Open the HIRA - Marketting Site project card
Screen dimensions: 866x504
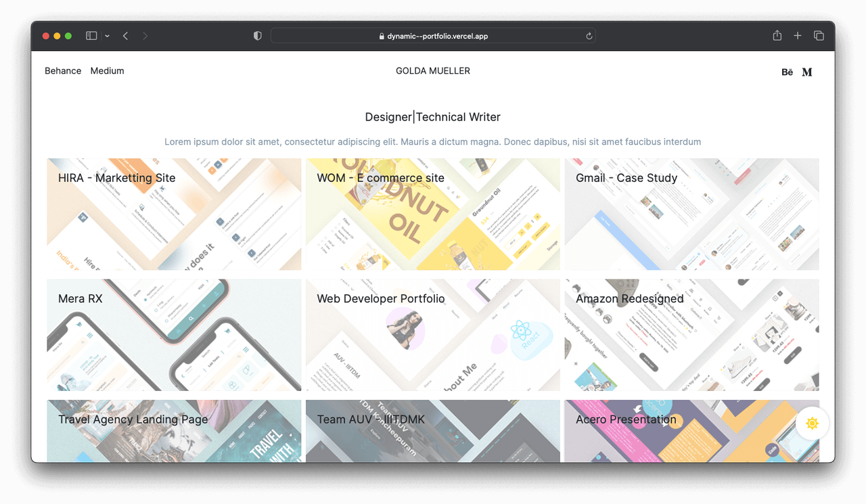pos(174,214)
